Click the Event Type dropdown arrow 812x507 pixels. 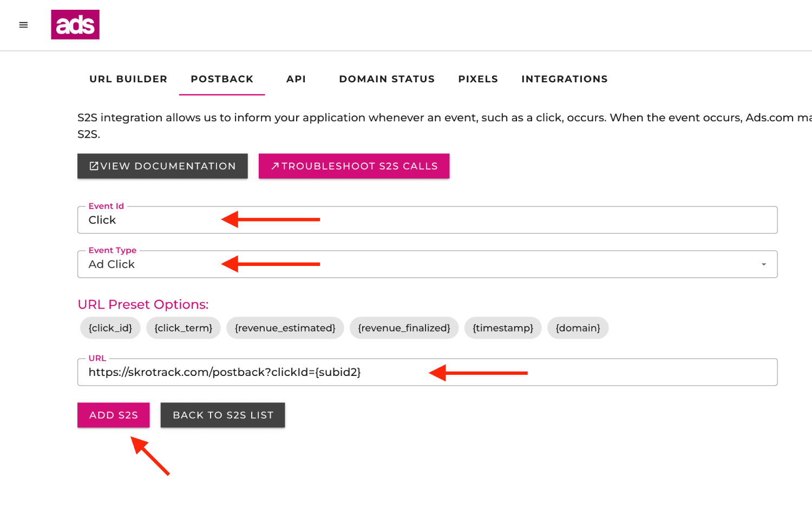pyautogui.click(x=764, y=264)
